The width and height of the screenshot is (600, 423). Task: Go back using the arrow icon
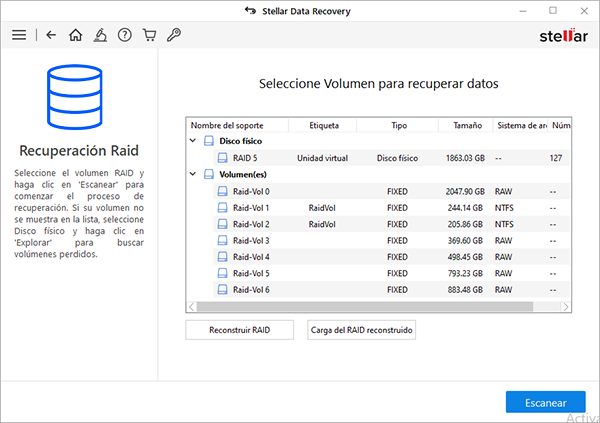[51, 35]
